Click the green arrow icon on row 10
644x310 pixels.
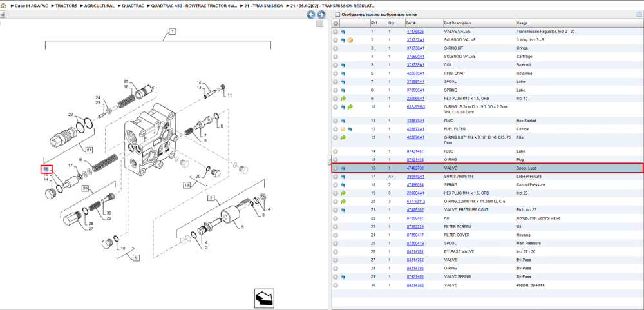pyautogui.click(x=350, y=107)
